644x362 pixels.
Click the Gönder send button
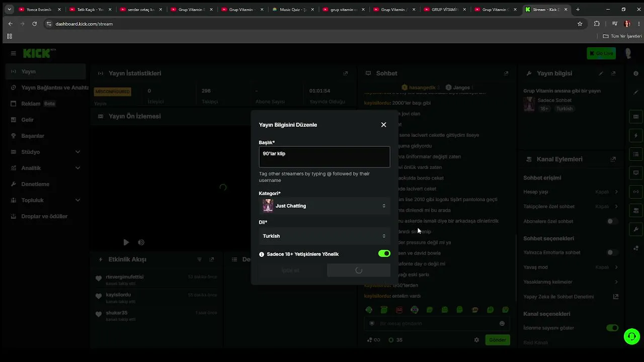click(498, 340)
